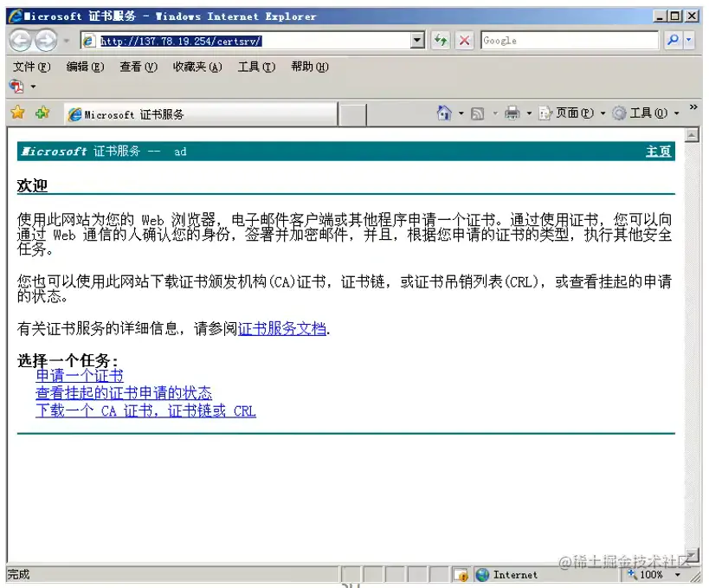Click the 欢迎 heading text

pos(32,185)
